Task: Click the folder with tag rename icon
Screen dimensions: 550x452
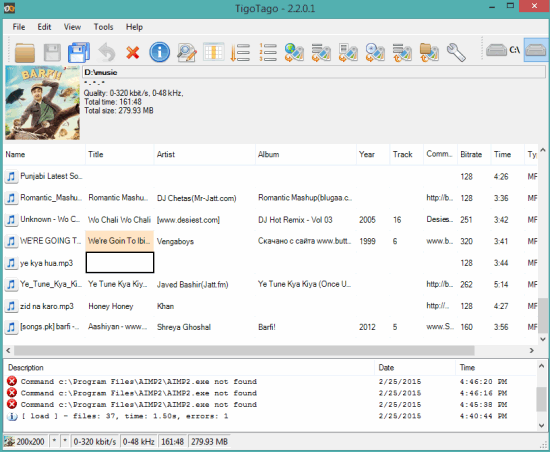Action: [429, 53]
